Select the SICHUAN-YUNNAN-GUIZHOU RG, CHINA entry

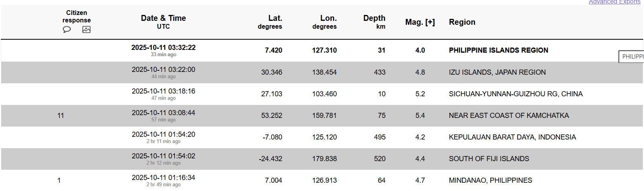516,94
